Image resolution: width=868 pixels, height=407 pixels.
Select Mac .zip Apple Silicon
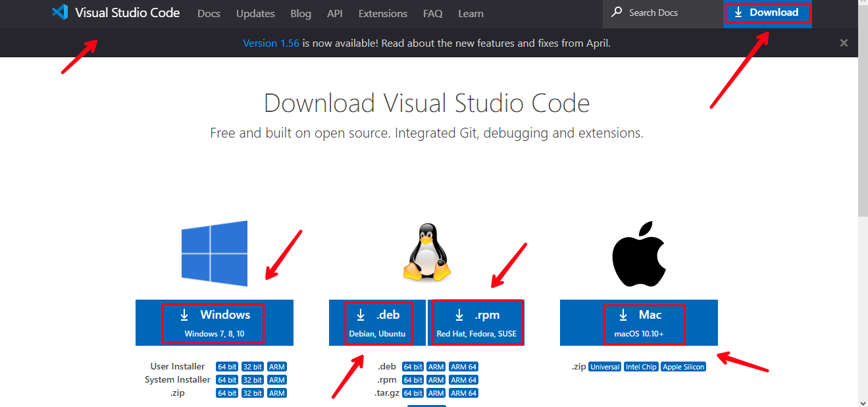tap(684, 367)
